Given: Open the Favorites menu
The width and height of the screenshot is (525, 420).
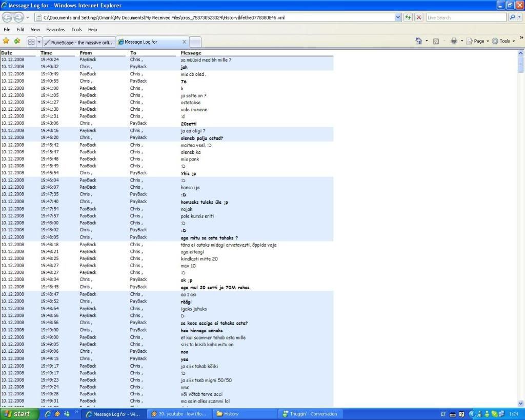Looking at the screenshot, I should 55,30.
